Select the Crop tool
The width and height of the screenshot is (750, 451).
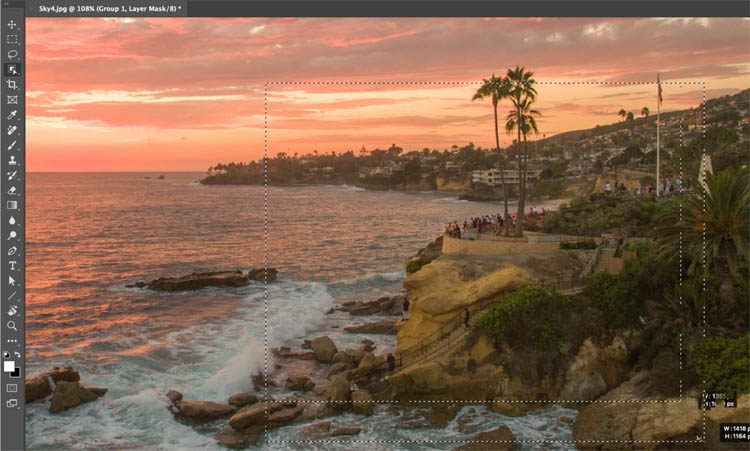(x=12, y=85)
